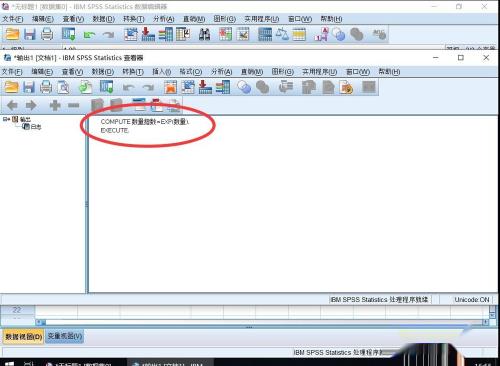Select 日志 item in outline tree
500x366 pixels.
36,127
